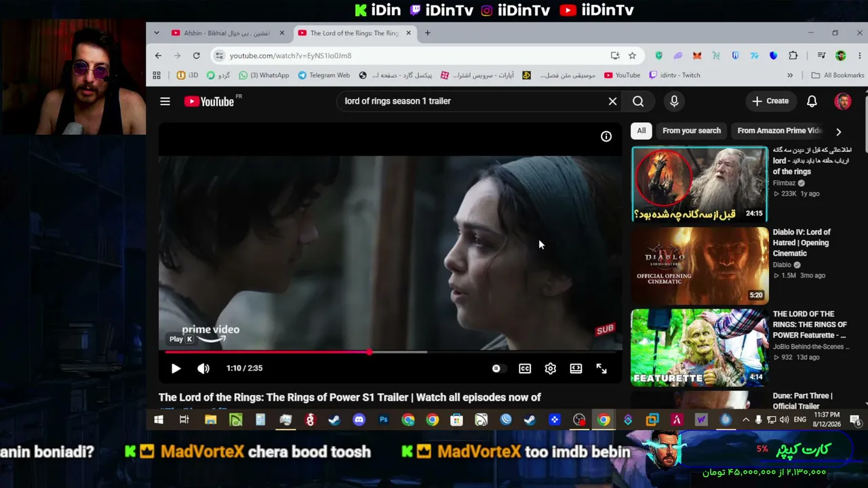Click the Create button
The image size is (868, 488).
[x=770, y=102]
